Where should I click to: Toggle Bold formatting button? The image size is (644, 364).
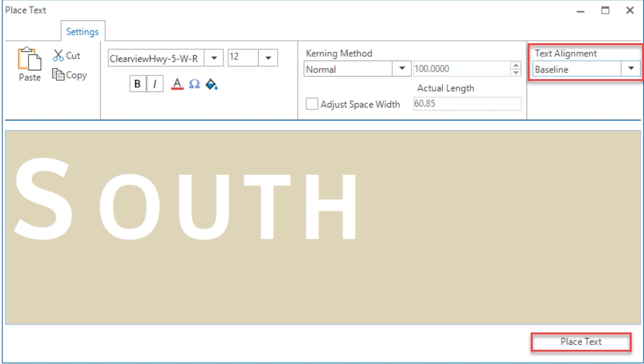pyautogui.click(x=137, y=84)
